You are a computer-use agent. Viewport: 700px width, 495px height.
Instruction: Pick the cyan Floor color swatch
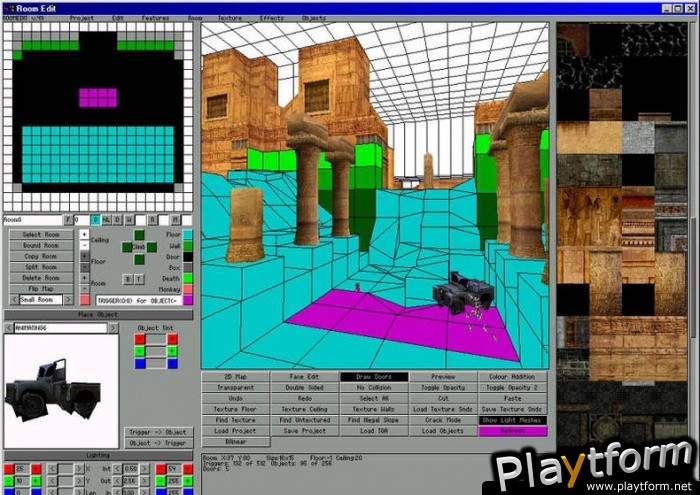click(x=188, y=234)
